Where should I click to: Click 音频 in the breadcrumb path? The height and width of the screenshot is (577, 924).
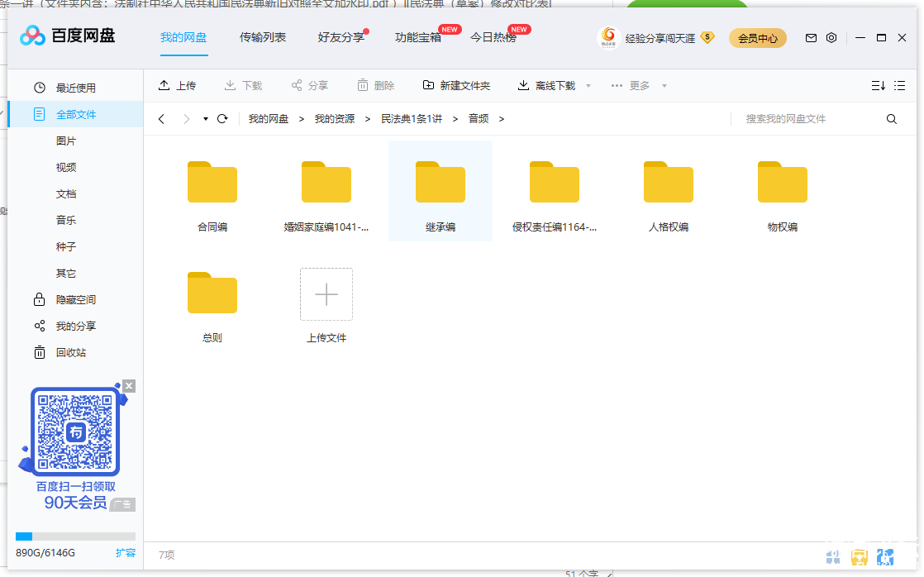[479, 119]
